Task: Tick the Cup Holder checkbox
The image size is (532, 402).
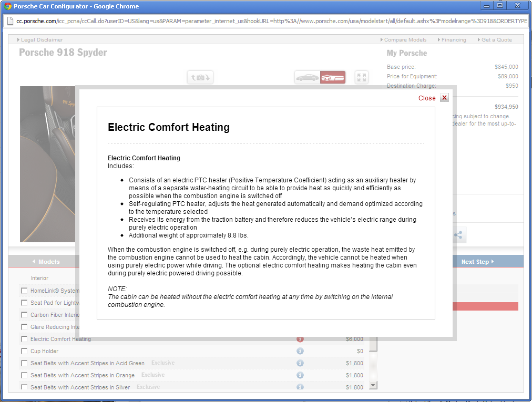Action: pyautogui.click(x=24, y=351)
